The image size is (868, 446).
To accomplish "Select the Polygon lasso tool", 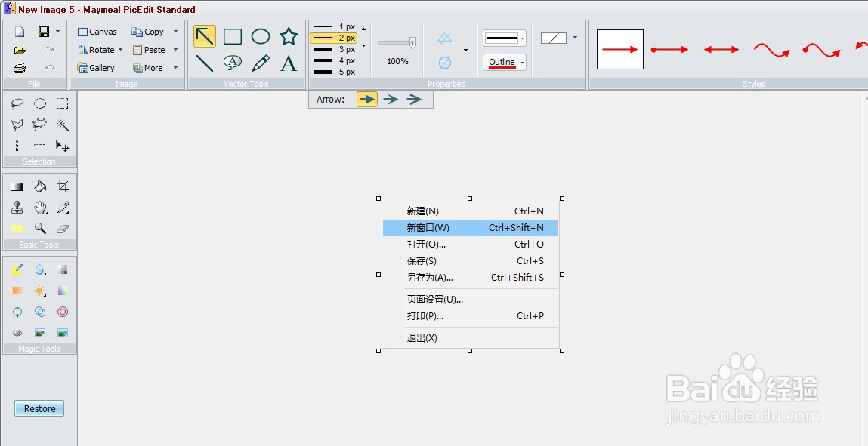I will tap(17, 125).
